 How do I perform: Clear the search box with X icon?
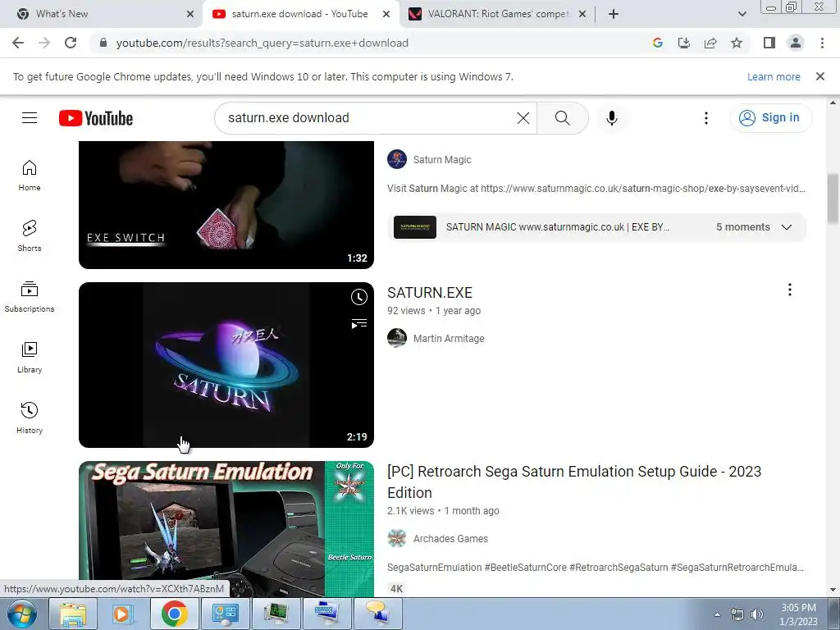523,118
